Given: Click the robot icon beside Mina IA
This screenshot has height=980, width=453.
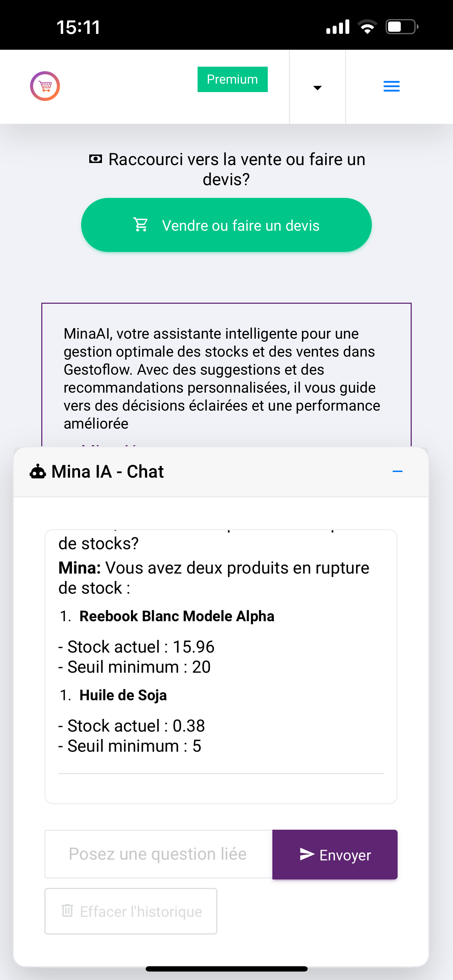Looking at the screenshot, I should 38,472.
